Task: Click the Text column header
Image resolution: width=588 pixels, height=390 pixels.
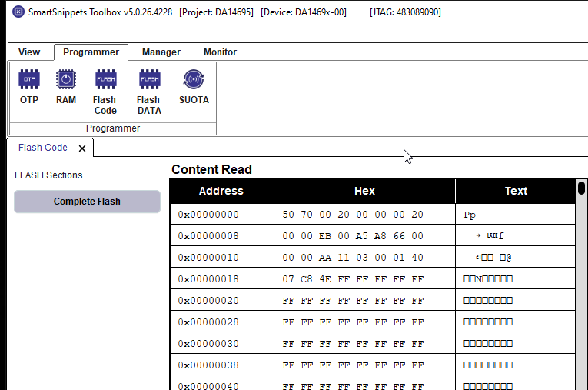Action: [516, 191]
